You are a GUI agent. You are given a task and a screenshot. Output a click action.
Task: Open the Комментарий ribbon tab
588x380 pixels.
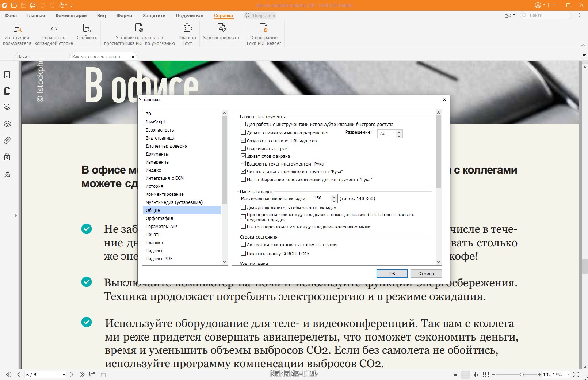71,15
